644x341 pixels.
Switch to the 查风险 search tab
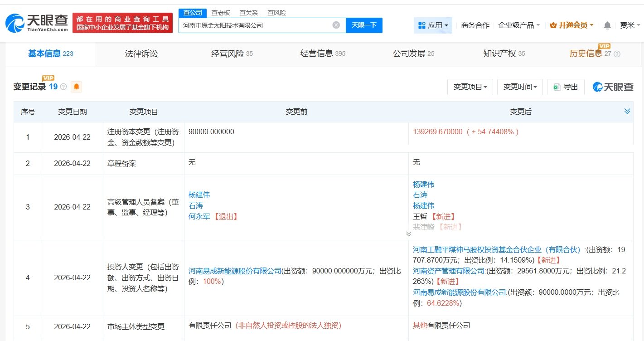pos(277,13)
